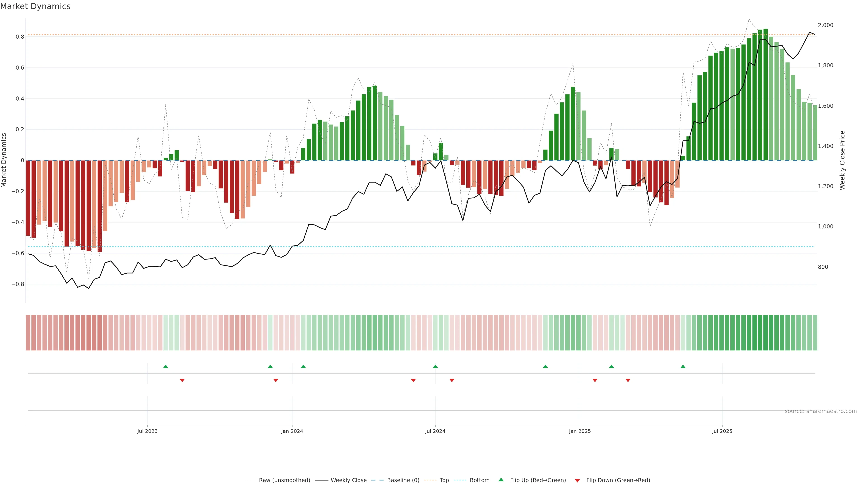Click the red flip-down marker just after Jan 2025
The image size is (868, 488).
point(595,380)
